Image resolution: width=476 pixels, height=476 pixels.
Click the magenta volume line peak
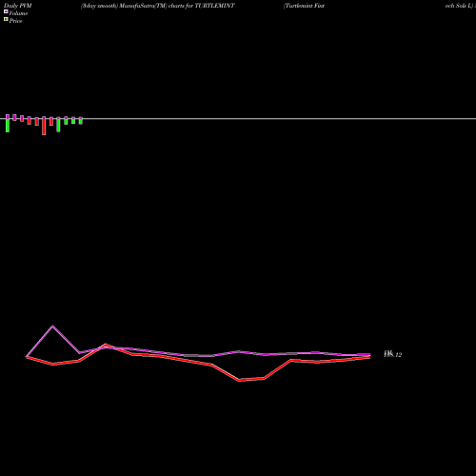[x=52, y=326]
